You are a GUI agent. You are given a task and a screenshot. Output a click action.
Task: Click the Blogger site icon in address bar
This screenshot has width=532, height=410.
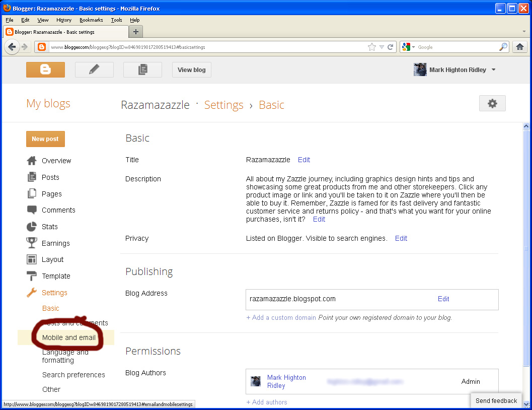click(x=42, y=47)
